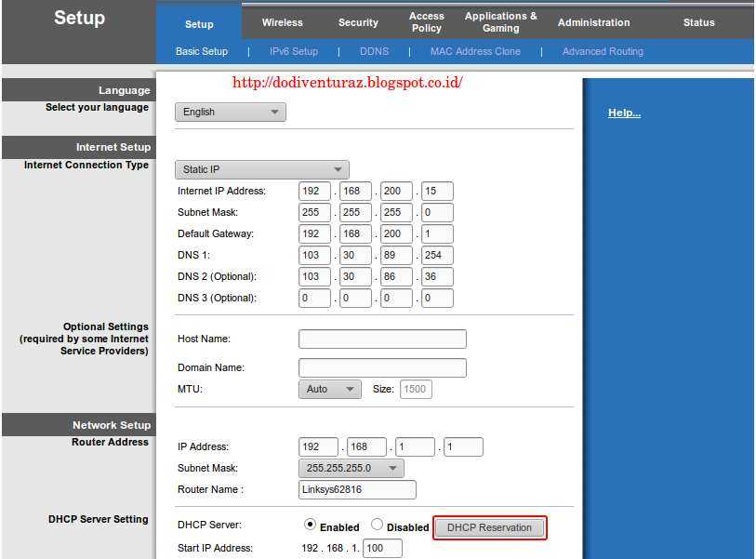Click the DHCP Server Setting label

click(x=99, y=519)
